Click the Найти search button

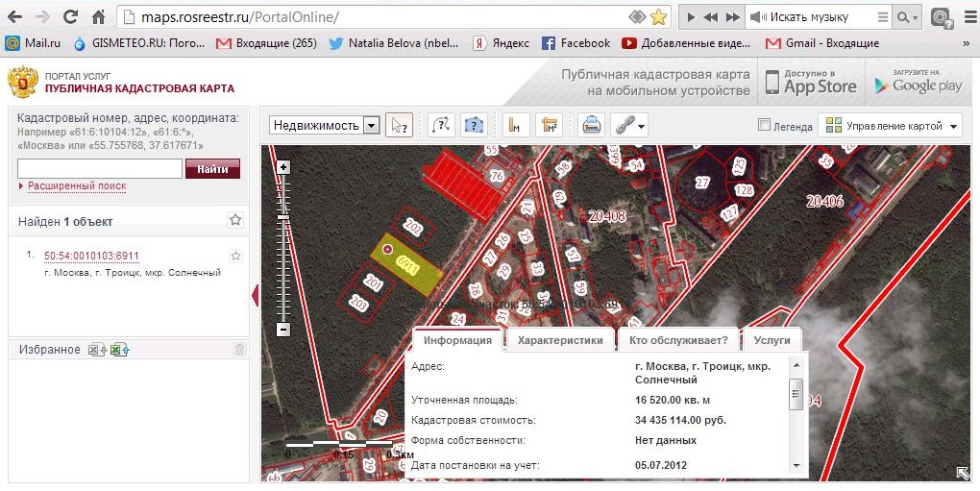pos(212,169)
